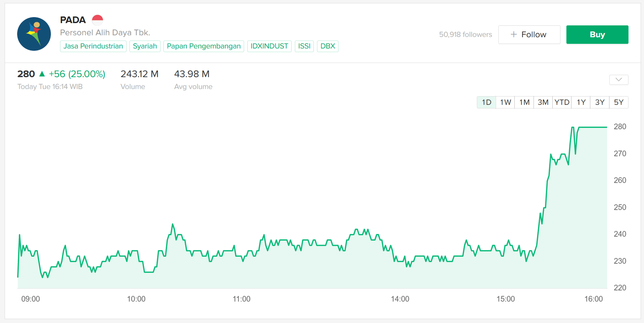Click the 14:00 time axis label
This screenshot has width=644, height=323.
[400, 299]
